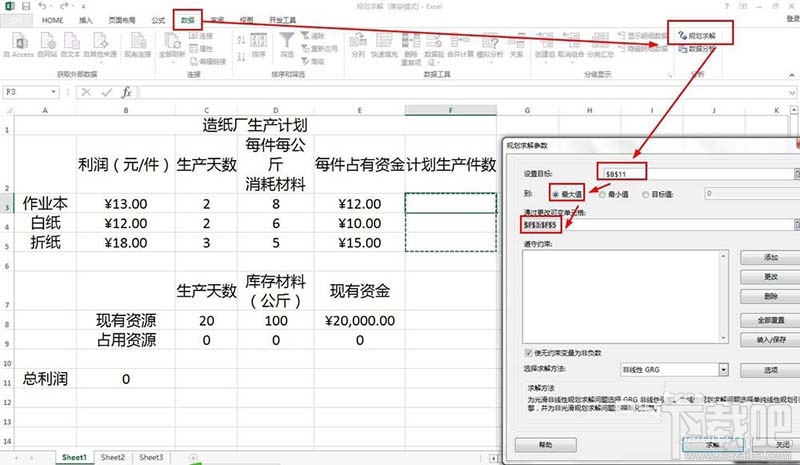The height and width of the screenshot is (465, 800).
Task: Open the 公式 (Formulas) ribbon tab
Action: point(158,20)
